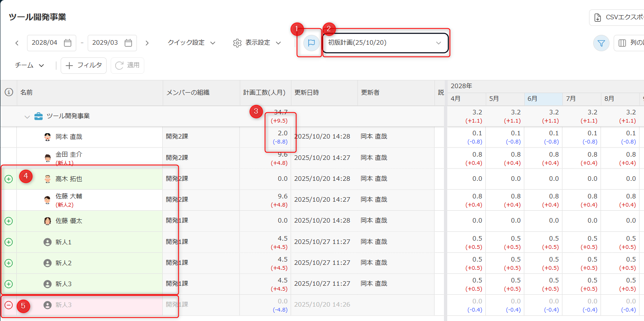Click the フィルタ add button

pos(84,65)
